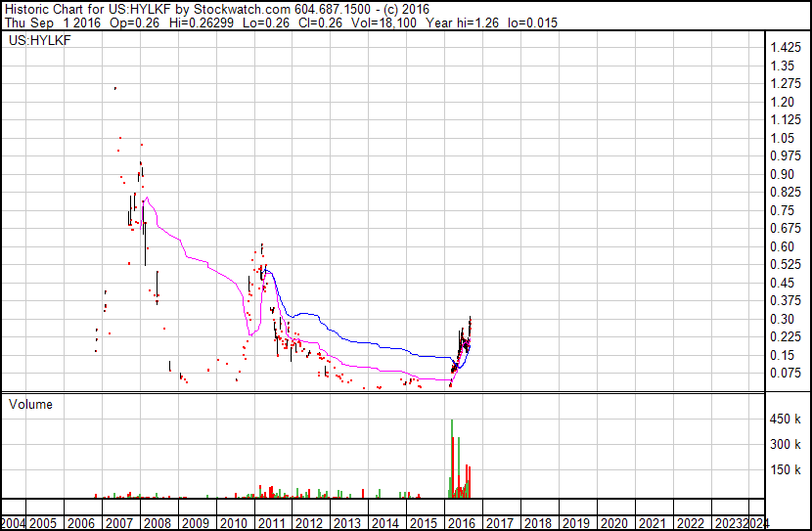Click the Hi=0.26299 value in header
812x531 pixels.
point(201,22)
